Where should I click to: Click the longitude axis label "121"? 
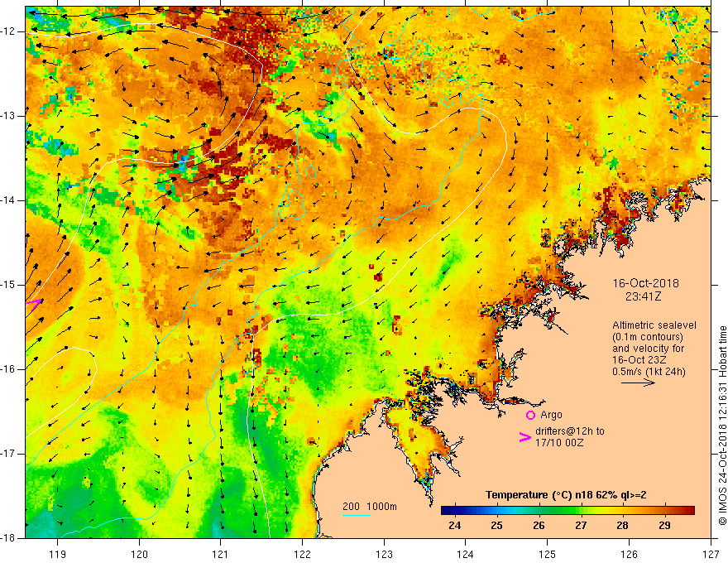click(x=221, y=554)
